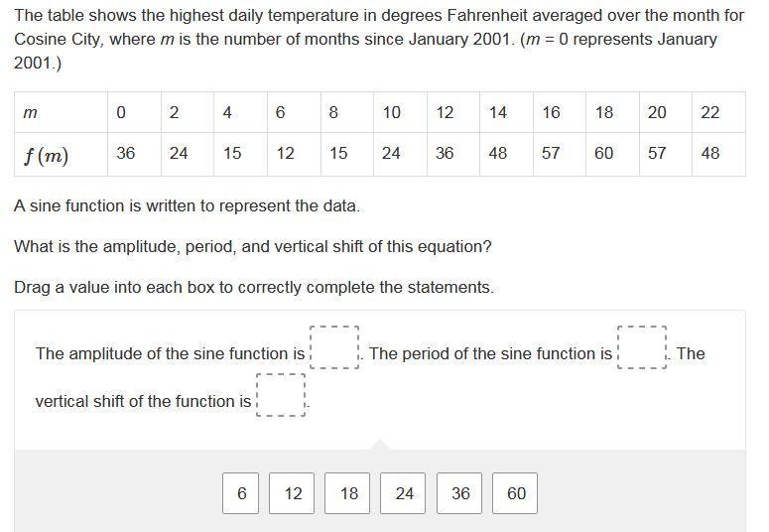Select the 36 answer tile

pos(460,493)
